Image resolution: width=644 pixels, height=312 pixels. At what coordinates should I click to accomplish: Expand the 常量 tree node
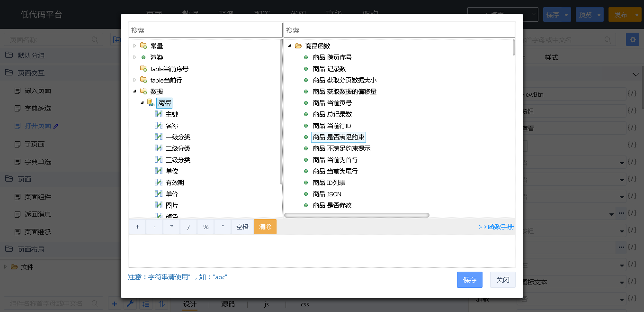tap(134, 46)
